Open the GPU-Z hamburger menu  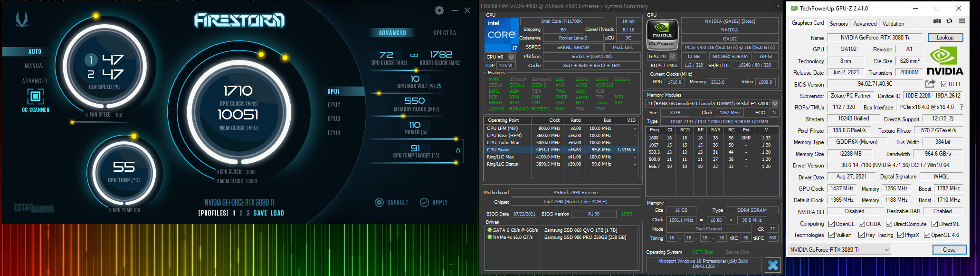pyautogui.click(x=961, y=21)
